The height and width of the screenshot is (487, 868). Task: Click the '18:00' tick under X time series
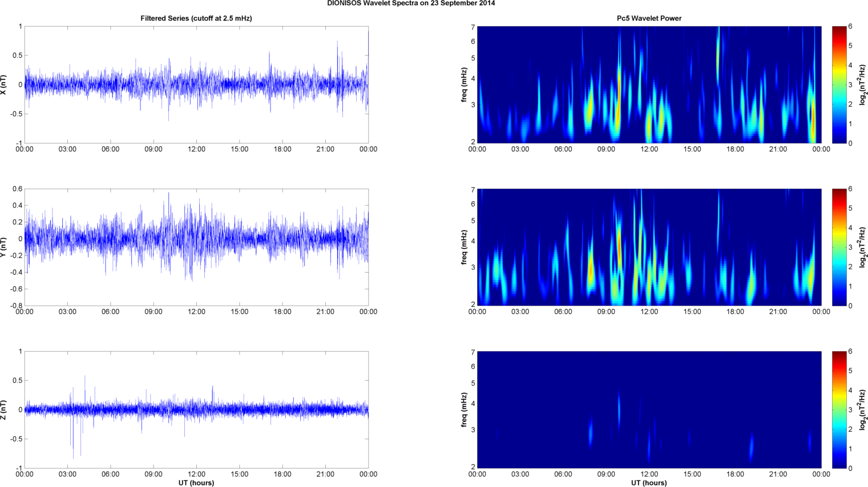pyautogui.click(x=282, y=149)
